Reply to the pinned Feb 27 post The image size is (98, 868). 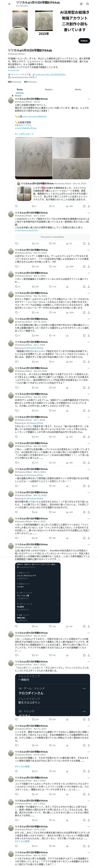(x=16, y=206)
